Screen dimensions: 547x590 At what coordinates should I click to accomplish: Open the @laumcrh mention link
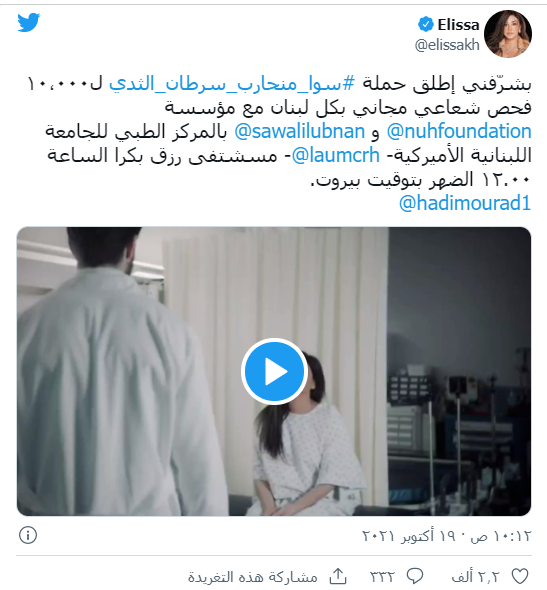pyautogui.click(x=336, y=155)
